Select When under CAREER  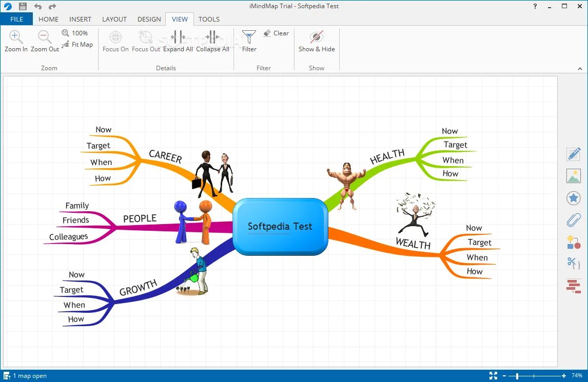(x=101, y=163)
